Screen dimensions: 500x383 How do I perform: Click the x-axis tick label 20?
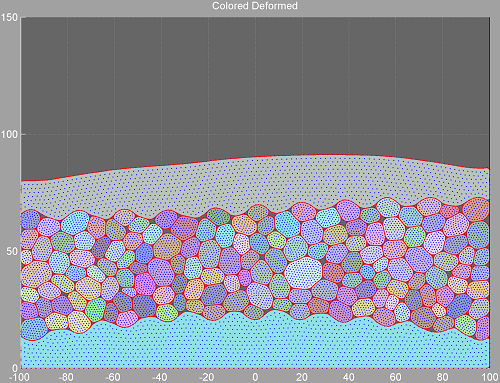(302, 377)
